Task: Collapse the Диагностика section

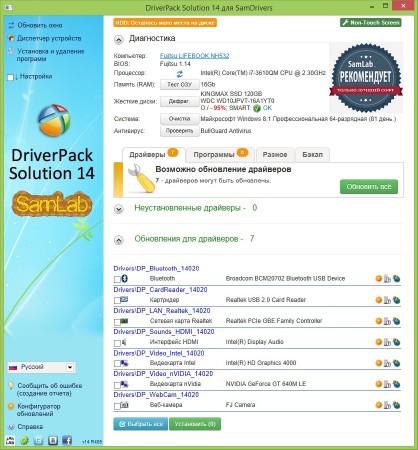Action: tap(119, 40)
